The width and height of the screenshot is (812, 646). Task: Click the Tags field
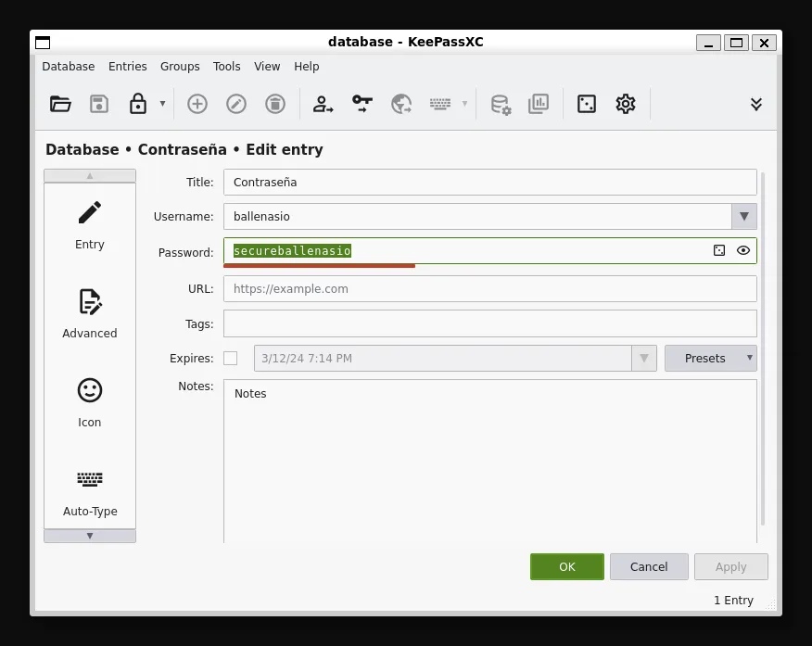coord(490,323)
